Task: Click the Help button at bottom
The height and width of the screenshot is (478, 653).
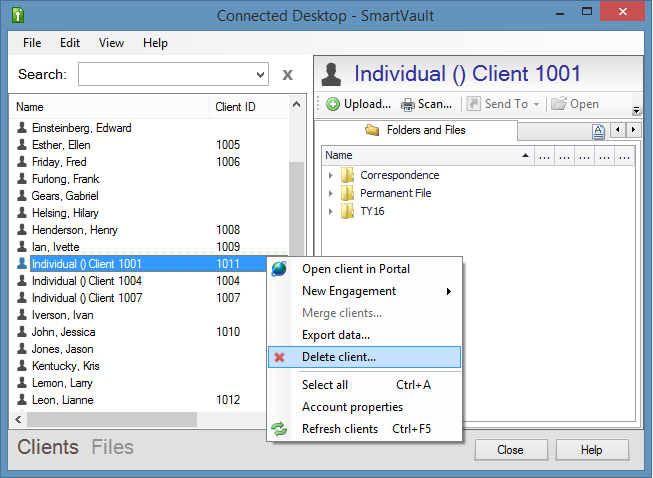Action: click(592, 450)
